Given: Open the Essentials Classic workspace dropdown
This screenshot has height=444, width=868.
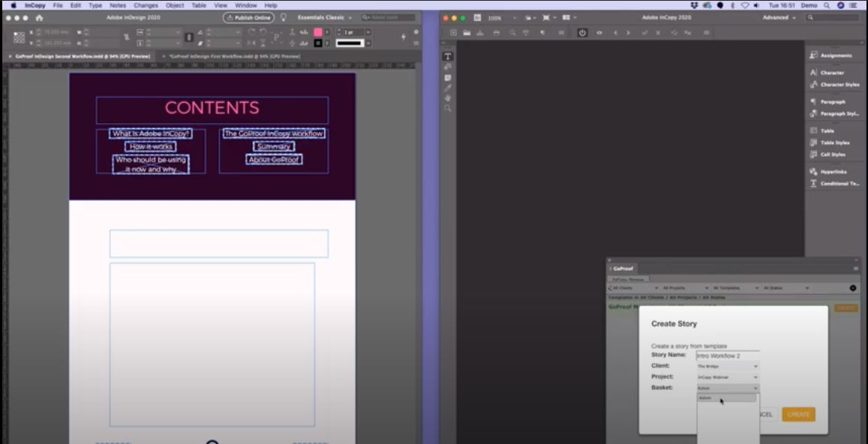Looking at the screenshot, I should pyautogui.click(x=325, y=18).
